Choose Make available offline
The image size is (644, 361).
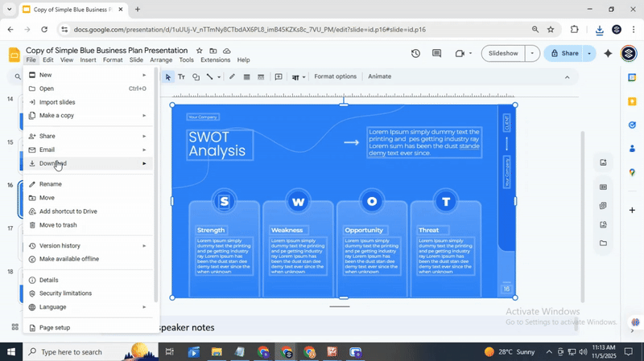click(68, 259)
